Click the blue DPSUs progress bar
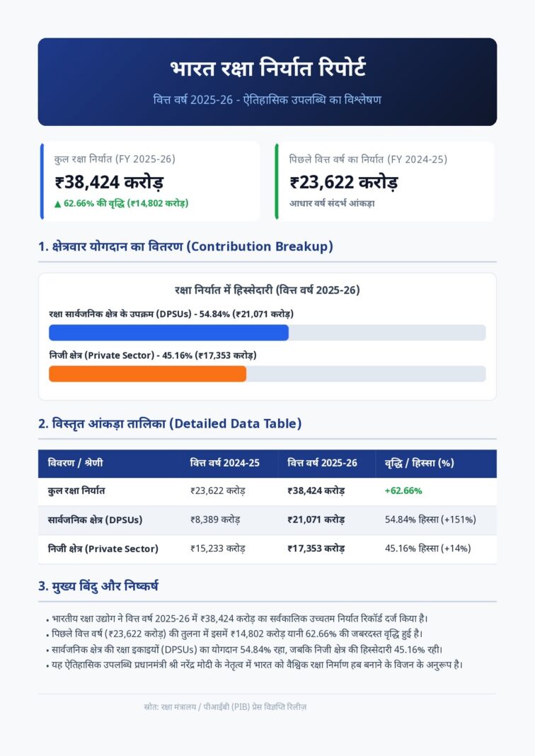The height and width of the screenshot is (756, 535). point(168,333)
